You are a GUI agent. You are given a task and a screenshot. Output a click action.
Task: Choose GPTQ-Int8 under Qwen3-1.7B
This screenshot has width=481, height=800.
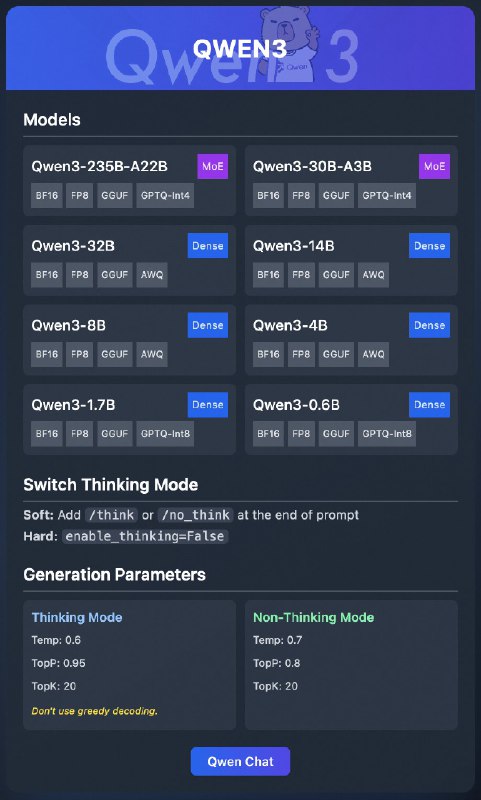pyautogui.click(x=165, y=434)
